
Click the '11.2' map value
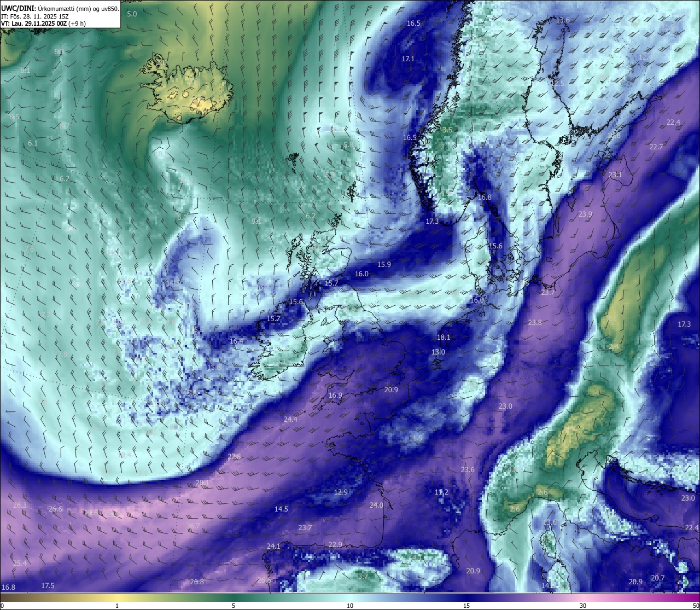point(441,492)
